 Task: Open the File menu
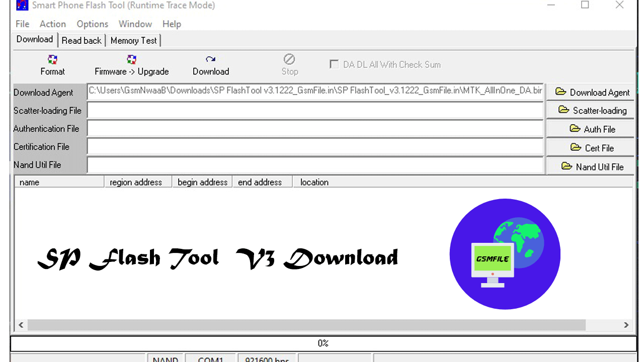click(x=22, y=24)
